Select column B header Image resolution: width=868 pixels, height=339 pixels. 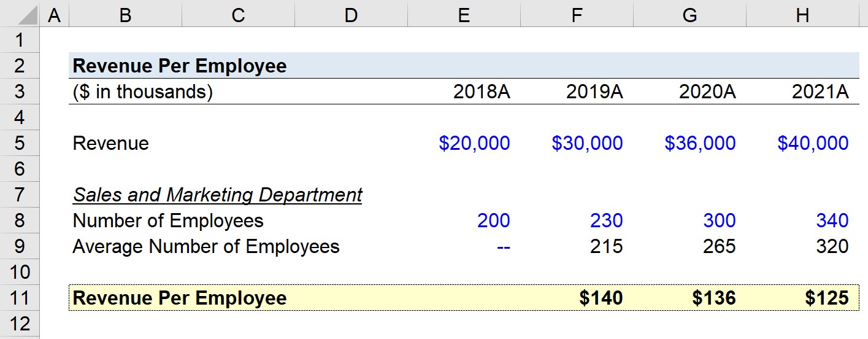pos(125,14)
